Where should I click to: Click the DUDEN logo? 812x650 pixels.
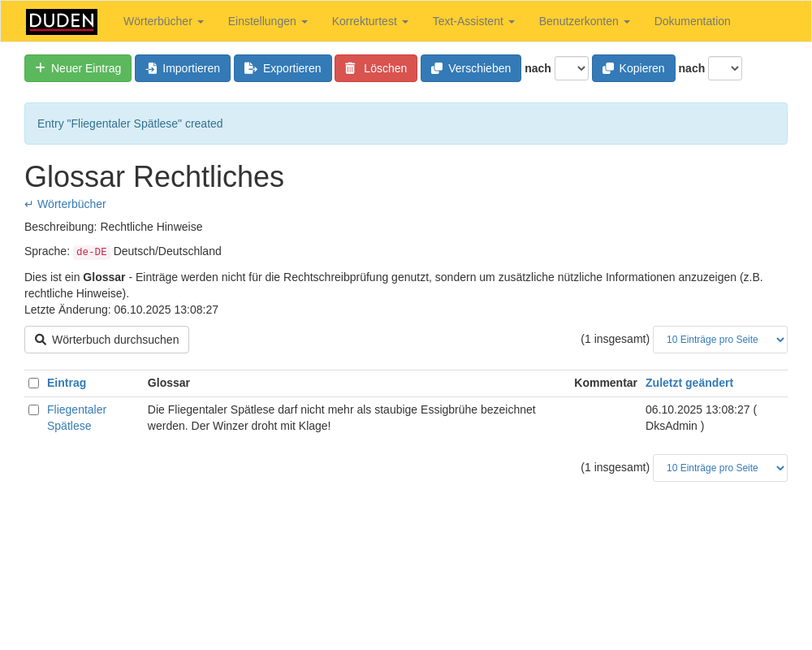[62, 22]
